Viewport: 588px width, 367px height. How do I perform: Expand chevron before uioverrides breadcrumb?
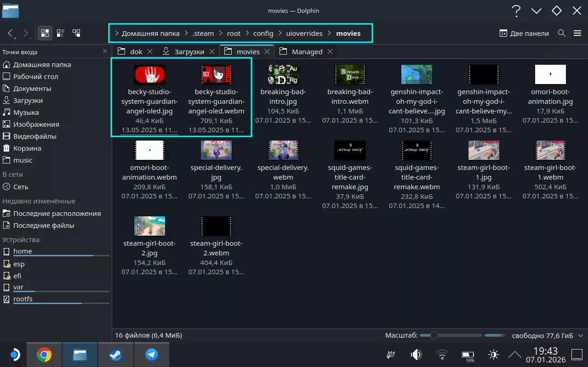[280, 33]
